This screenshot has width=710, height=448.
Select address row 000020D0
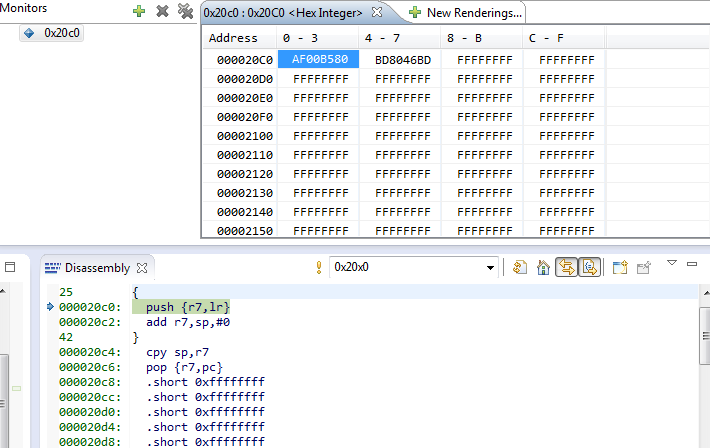click(245, 79)
